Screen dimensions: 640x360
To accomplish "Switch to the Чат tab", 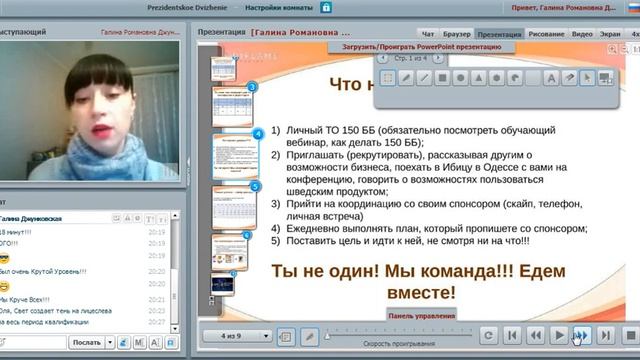I will coord(428,34).
